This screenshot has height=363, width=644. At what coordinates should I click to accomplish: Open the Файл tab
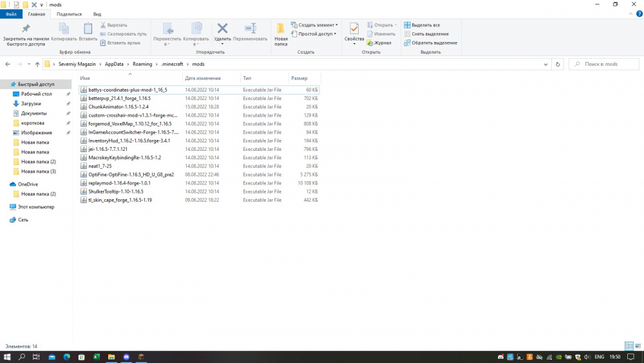pos(11,14)
